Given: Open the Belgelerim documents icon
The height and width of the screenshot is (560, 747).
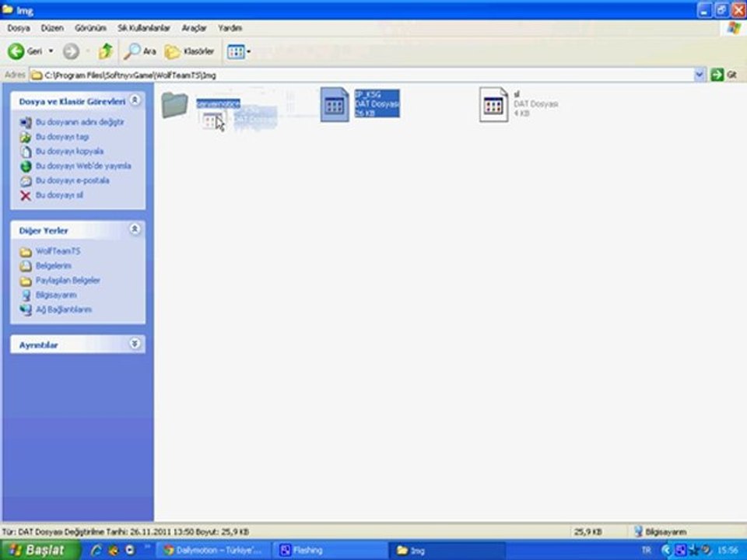Looking at the screenshot, I should coord(26,266).
